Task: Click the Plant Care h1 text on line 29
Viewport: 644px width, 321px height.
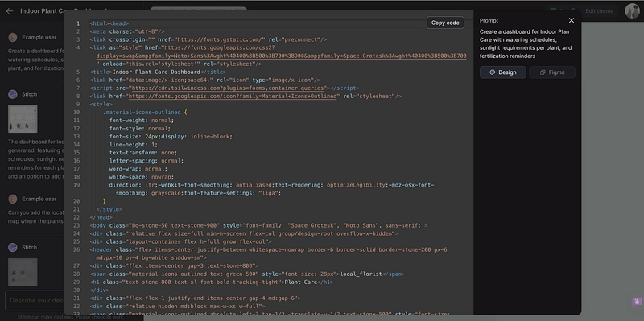Action: [300, 282]
